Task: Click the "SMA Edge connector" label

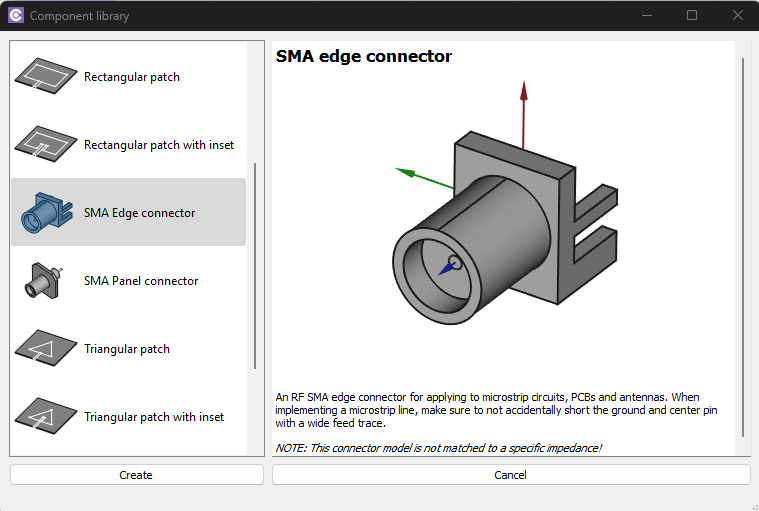Action: tap(139, 213)
